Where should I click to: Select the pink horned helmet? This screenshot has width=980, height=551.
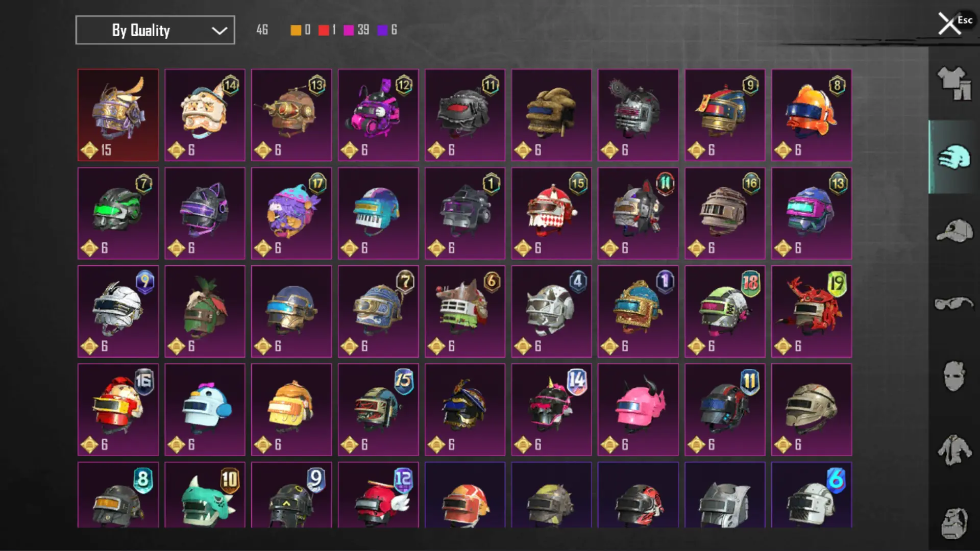(x=638, y=410)
